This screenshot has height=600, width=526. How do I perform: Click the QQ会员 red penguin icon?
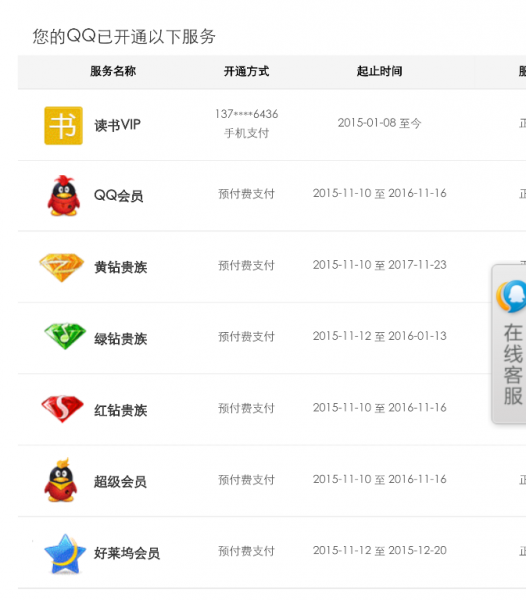point(64,196)
